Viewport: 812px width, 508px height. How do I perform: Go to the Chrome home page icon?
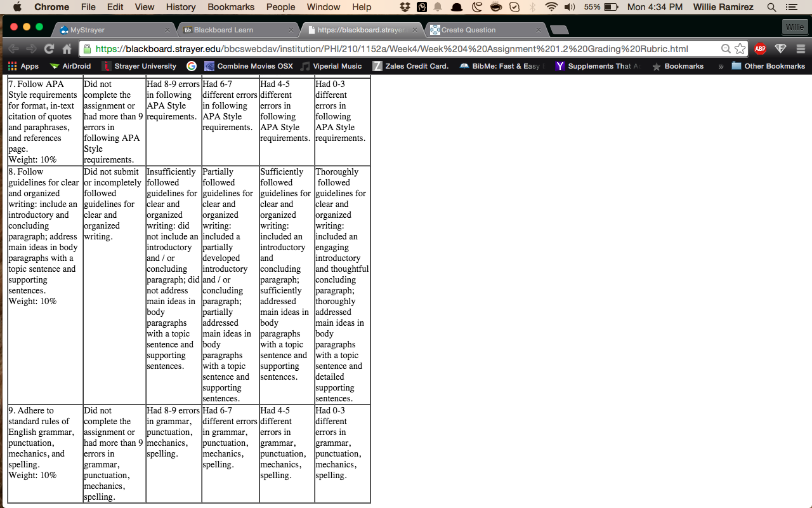click(x=67, y=49)
